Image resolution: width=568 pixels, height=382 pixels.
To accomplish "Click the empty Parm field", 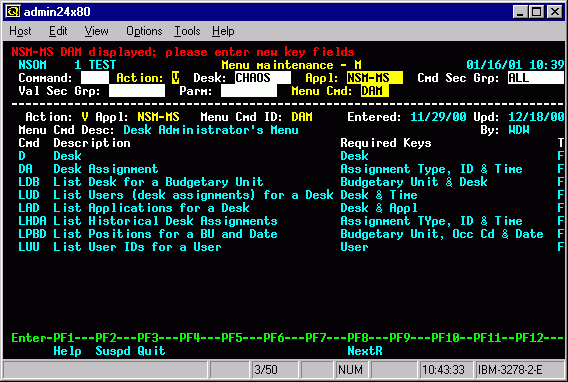I will (249, 91).
